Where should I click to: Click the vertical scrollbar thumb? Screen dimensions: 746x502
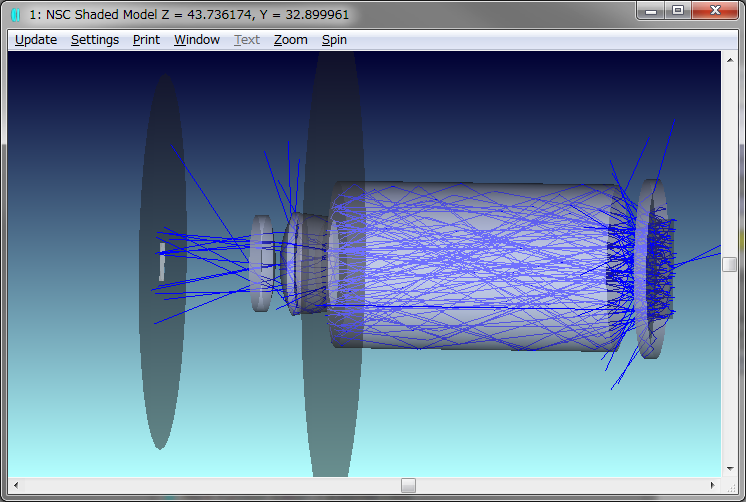[730, 265]
